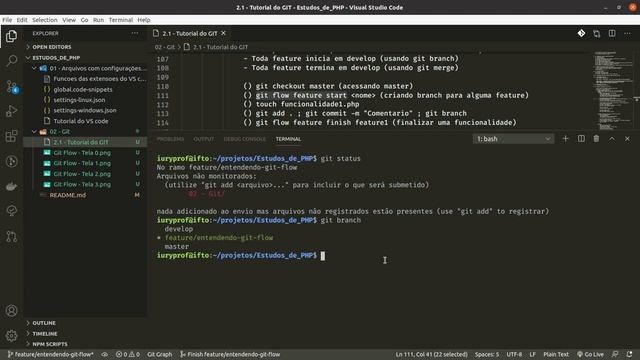Click the eye watch icon in status bar
This screenshot has height=360, width=640.
(105, 354)
